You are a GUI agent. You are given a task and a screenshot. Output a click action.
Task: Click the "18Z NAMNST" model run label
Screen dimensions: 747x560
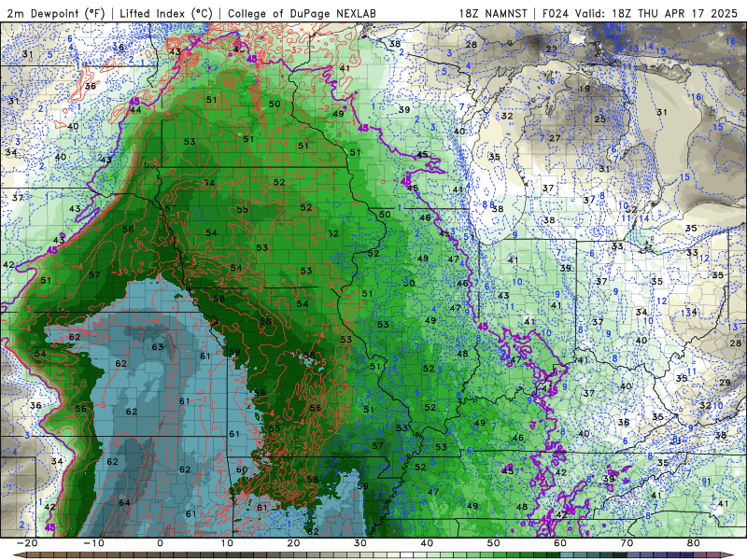(x=493, y=13)
